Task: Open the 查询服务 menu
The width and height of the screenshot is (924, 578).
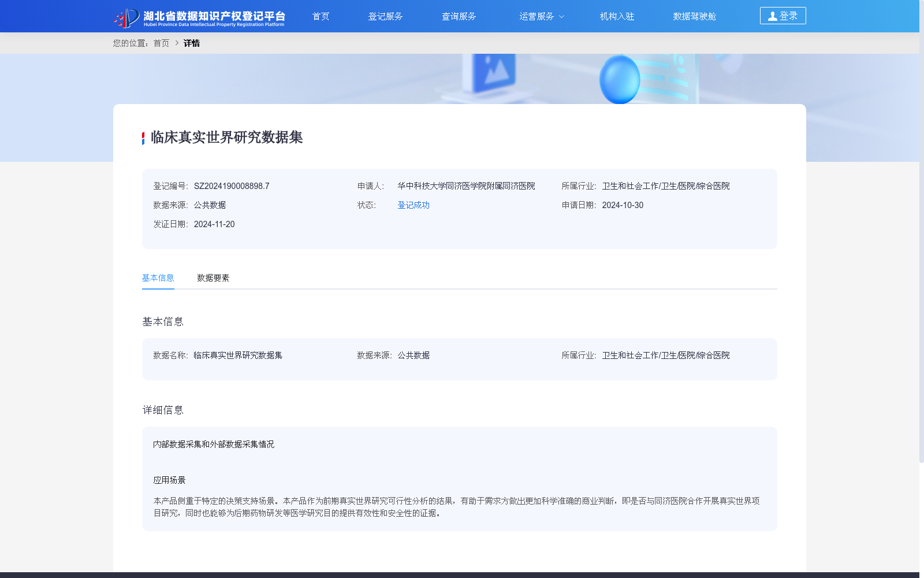Action: (459, 16)
